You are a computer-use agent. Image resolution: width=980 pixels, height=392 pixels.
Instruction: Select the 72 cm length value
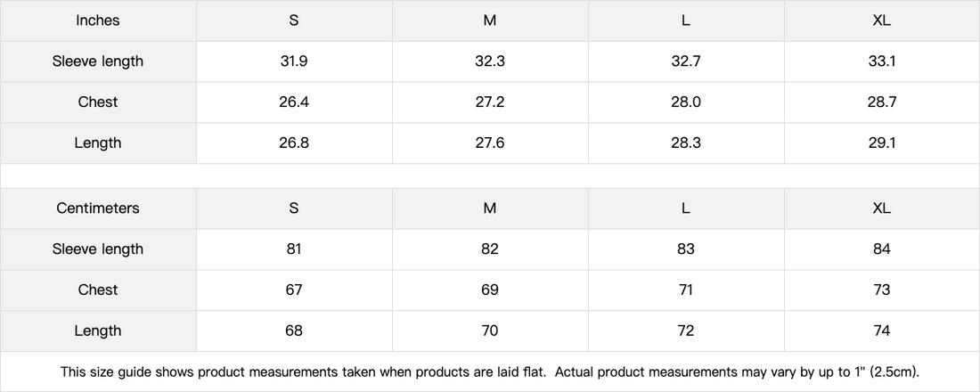pyautogui.click(x=686, y=331)
